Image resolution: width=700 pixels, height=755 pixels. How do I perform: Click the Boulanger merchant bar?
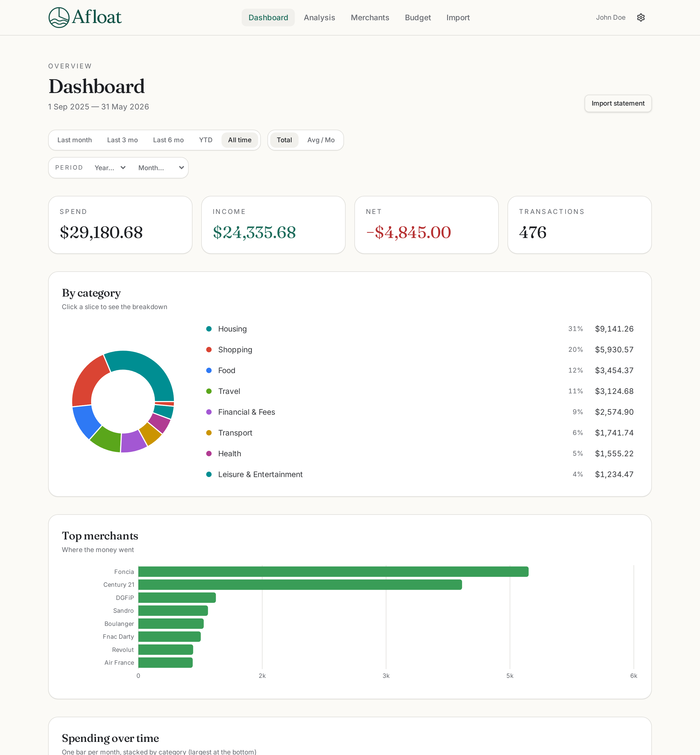[x=171, y=623]
